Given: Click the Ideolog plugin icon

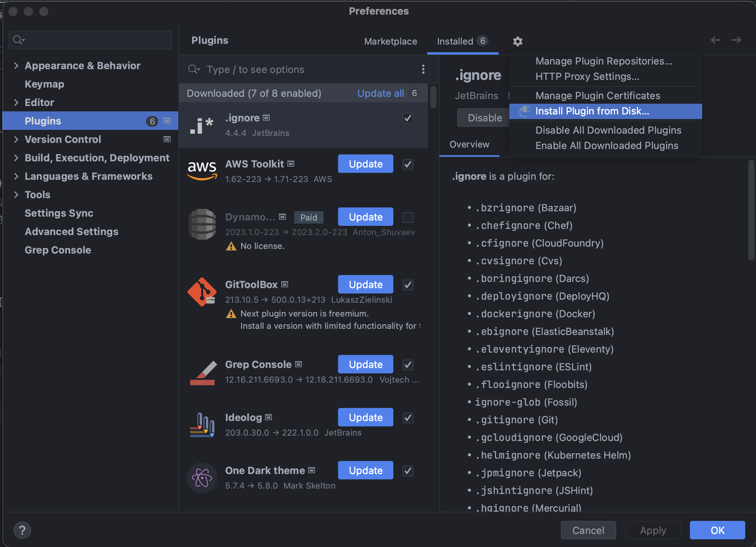Looking at the screenshot, I should point(202,425).
